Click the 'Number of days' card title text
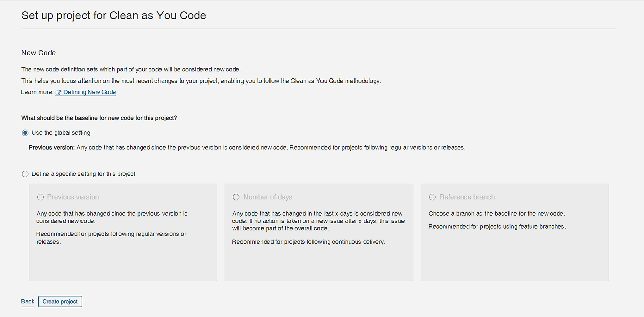Screen dimensions: 644x317 tap(268, 197)
